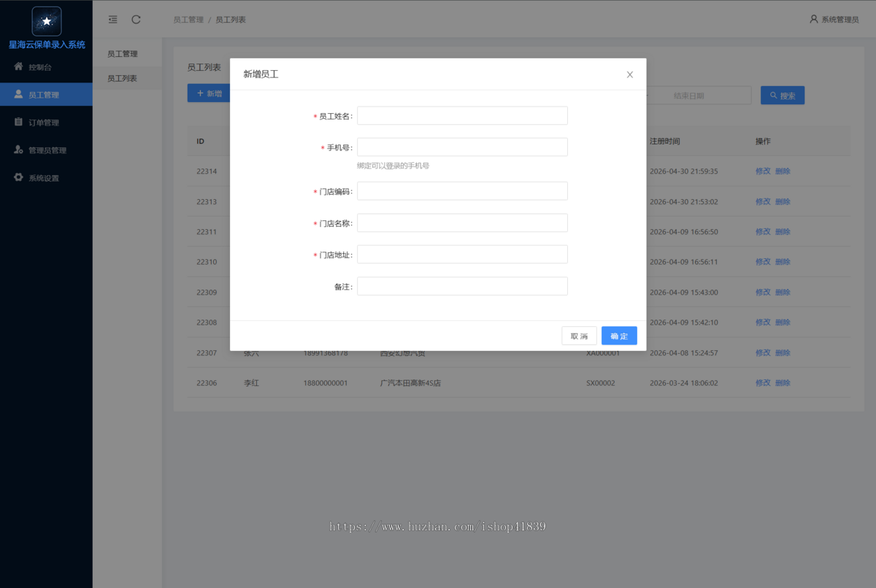Click the 搜索 button
Screen dimensions: 876x588
coord(783,96)
